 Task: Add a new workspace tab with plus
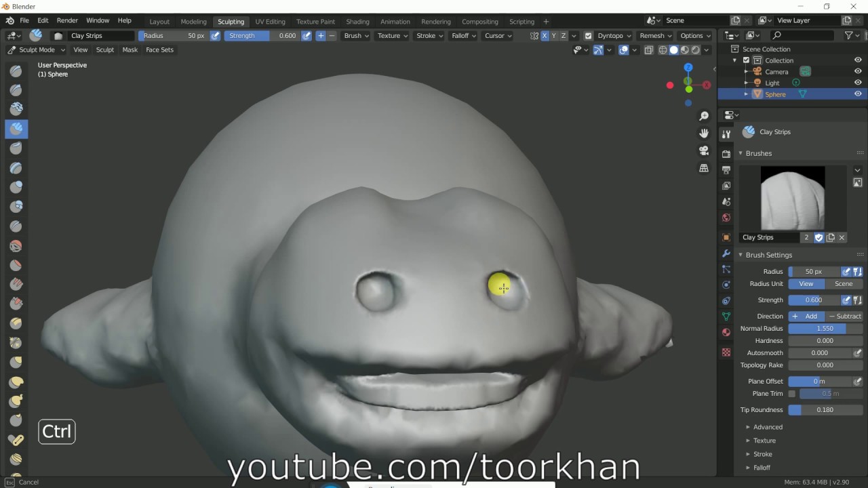point(546,22)
